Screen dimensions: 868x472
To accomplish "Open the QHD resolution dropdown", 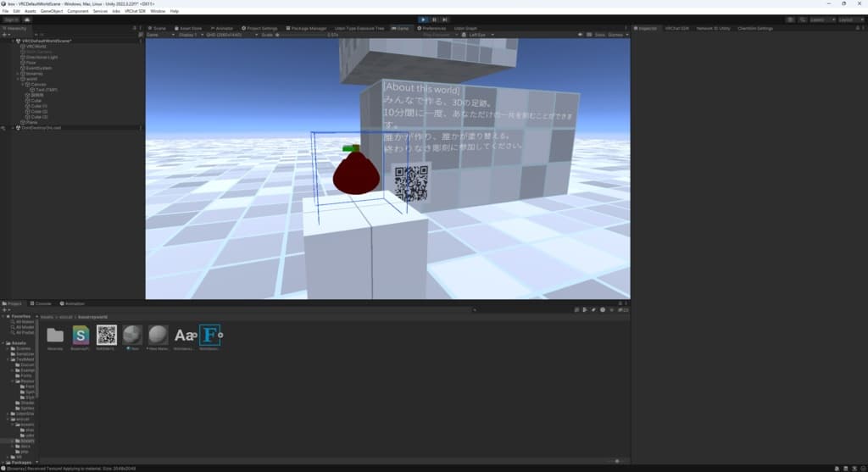I will [x=231, y=35].
